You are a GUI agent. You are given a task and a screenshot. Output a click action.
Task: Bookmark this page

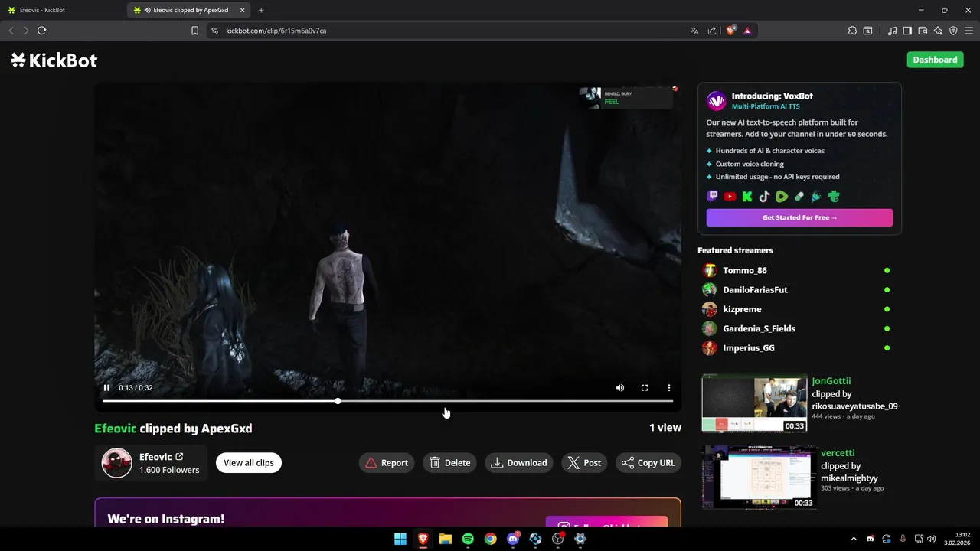[194, 31]
